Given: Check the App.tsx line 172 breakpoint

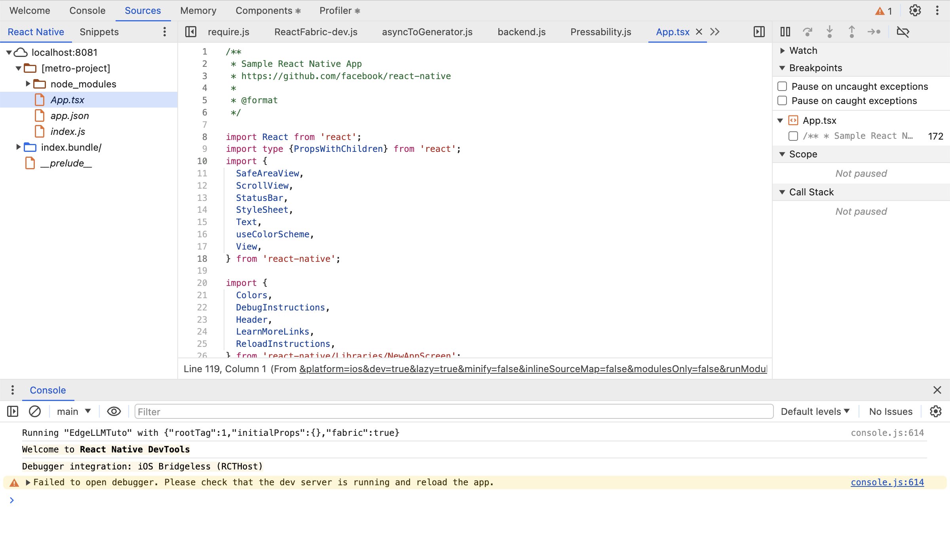Looking at the screenshot, I should [x=793, y=136].
